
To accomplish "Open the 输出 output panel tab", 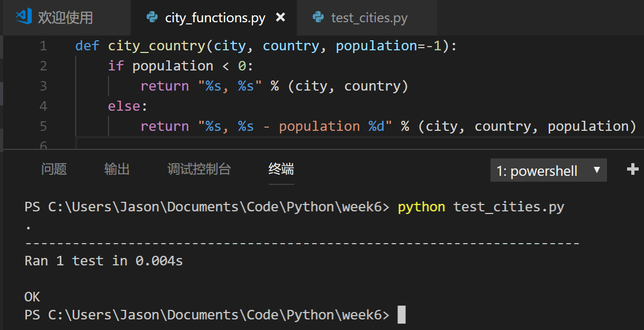I will pyautogui.click(x=117, y=169).
